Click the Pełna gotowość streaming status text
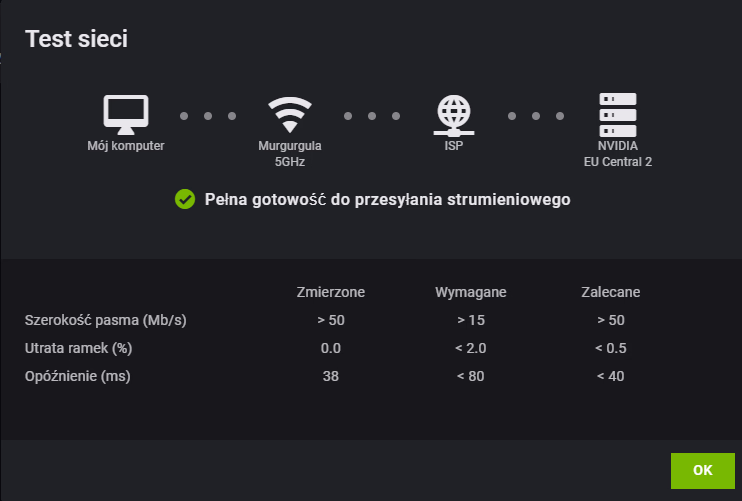Viewport: 742px width, 501px height. 387,199
